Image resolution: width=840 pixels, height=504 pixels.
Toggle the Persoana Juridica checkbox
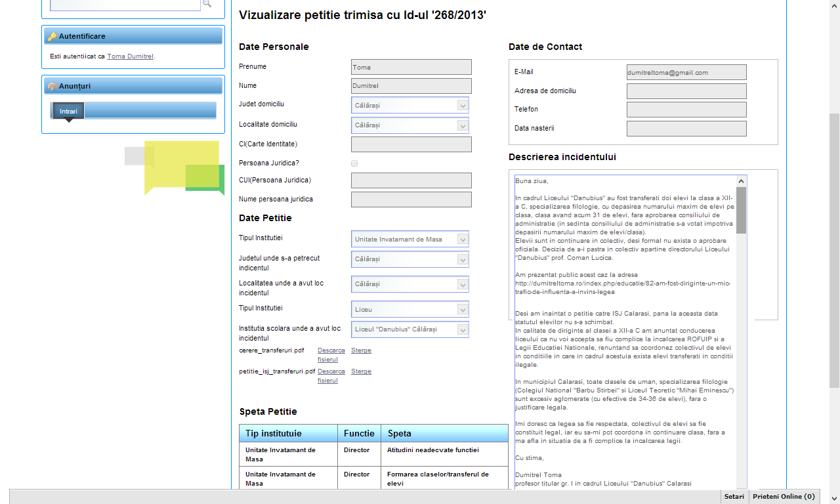pyautogui.click(x=354, y=163)
